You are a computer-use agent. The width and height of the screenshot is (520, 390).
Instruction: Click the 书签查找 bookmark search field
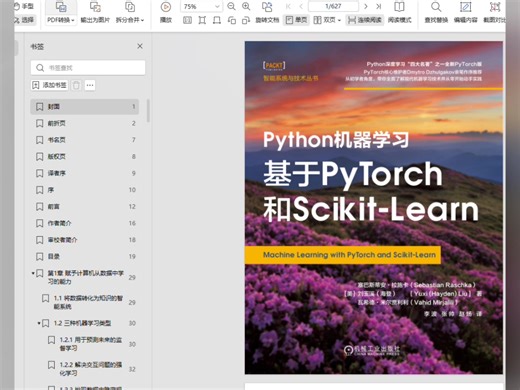(88, 68)
